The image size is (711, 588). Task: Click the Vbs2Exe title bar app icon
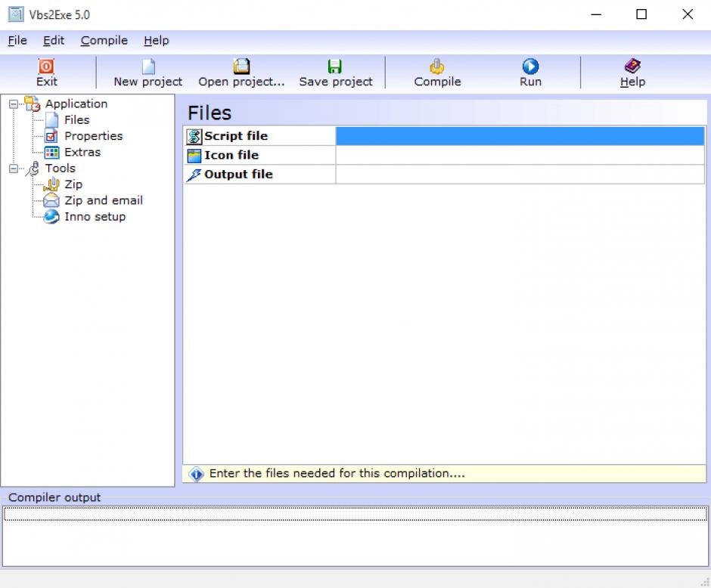pyautogui.click(x=16, y=14)
